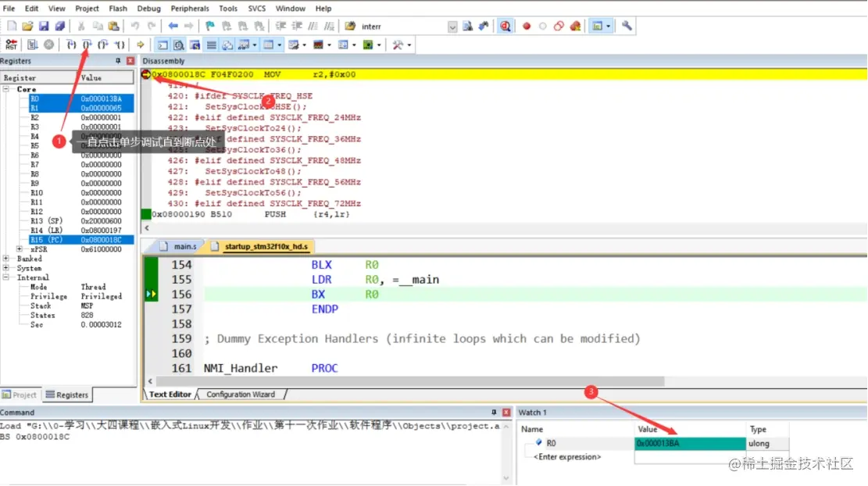Pin the Command window
This screenshot has width=868, height=486.
pos(494,413)
